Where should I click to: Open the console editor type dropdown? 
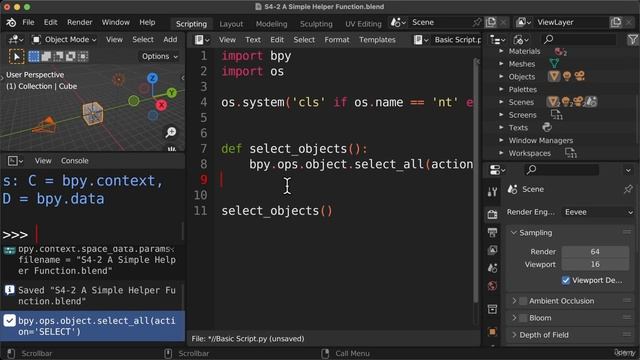(16, 161)
